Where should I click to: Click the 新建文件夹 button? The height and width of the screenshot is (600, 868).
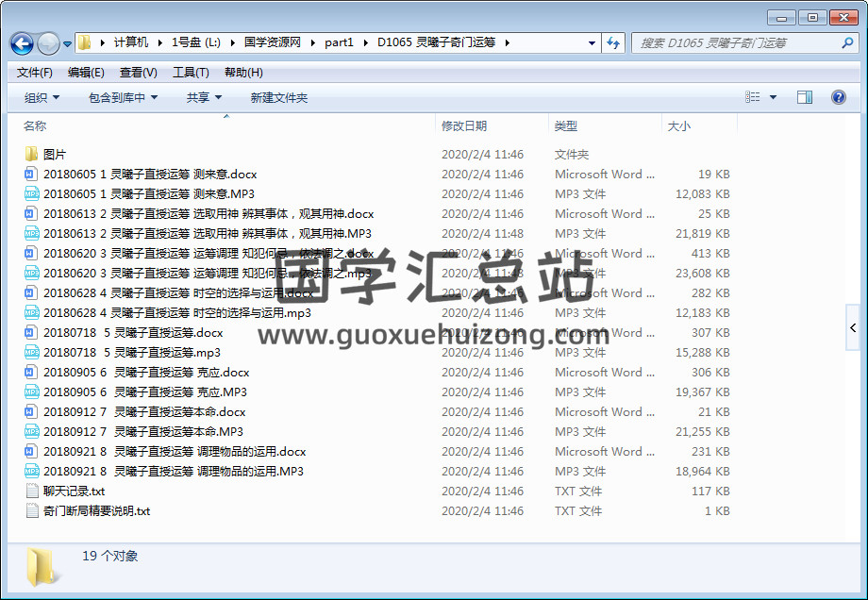278,98
